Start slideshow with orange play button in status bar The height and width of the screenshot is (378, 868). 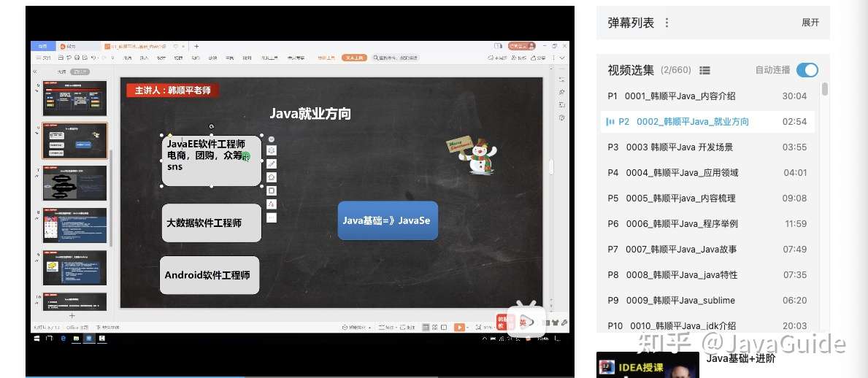click(x=459, y=327)
